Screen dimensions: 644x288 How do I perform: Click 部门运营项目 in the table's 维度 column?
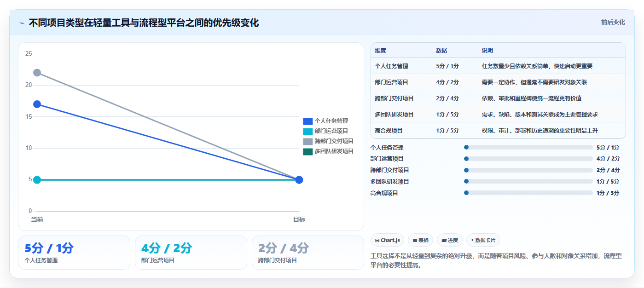391,82
